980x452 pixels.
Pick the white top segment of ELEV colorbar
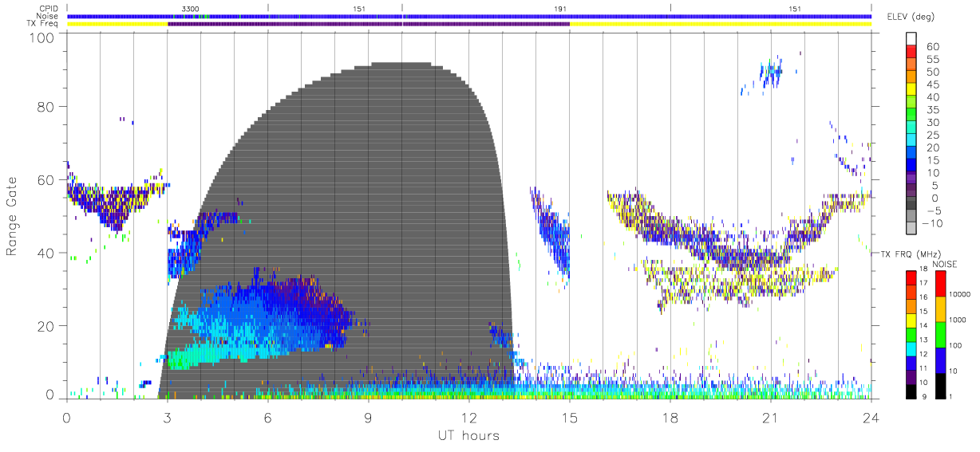[x=912, y=39]
